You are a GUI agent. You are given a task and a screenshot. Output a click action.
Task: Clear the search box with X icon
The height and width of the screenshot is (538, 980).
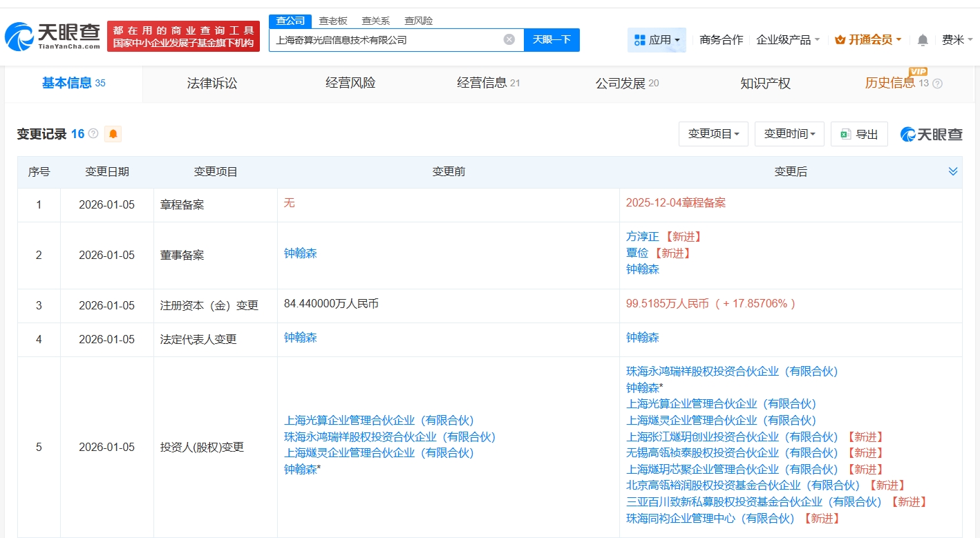pyautogui.click(x=509, y=39)
